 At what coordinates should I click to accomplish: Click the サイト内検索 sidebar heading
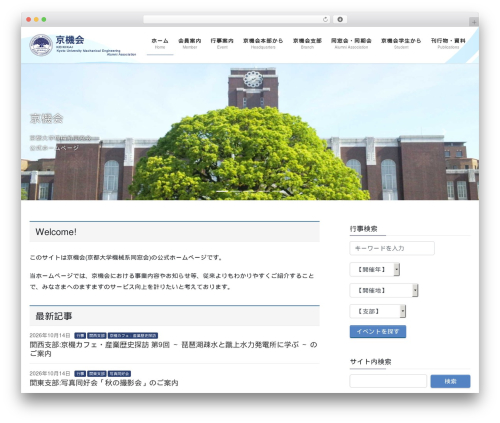click(370, 362)
